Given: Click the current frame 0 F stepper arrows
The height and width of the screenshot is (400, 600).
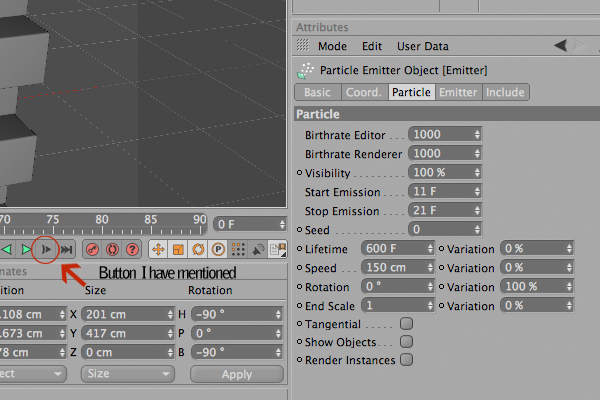Looking at the screenshot, I should click(x=282, y=225).
